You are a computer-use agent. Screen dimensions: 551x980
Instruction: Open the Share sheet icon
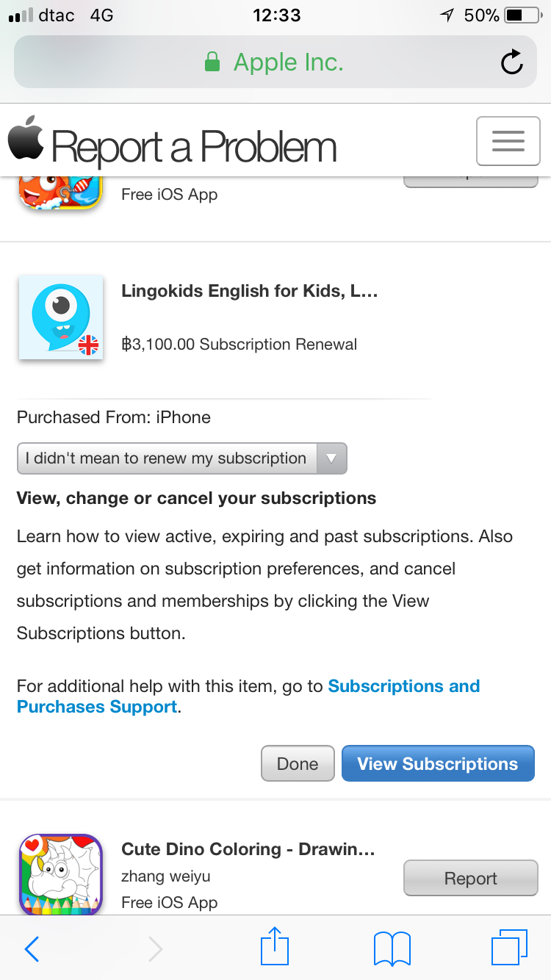(274, 947)
